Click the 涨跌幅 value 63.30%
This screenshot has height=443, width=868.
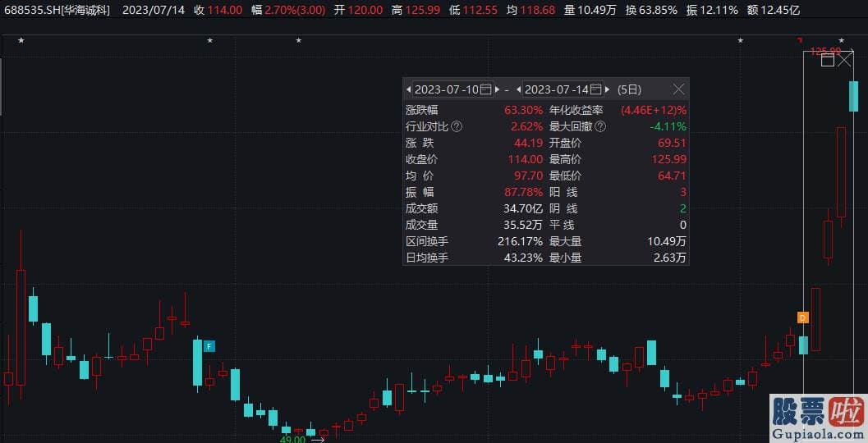pyautogui.click(x=523, y=110)
